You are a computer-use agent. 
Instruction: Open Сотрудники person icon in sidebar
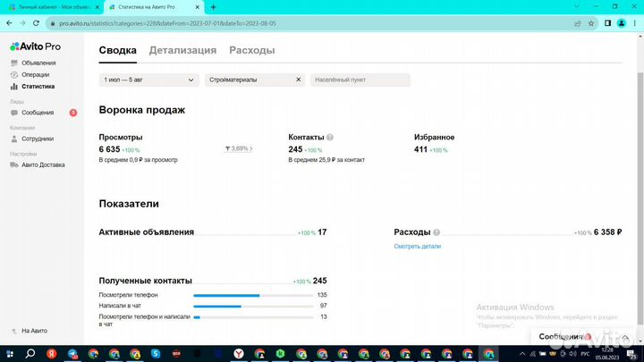pyautogui.click(x=14, y=139)
